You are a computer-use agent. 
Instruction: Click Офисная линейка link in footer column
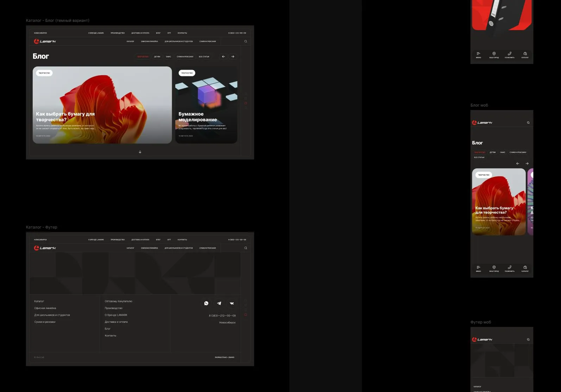[45, 308]
